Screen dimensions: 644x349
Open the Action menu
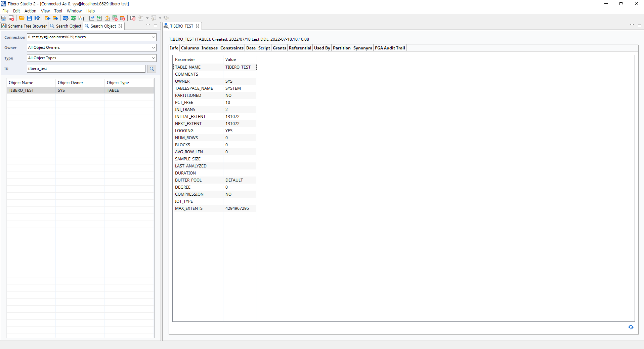click(30, 11)
